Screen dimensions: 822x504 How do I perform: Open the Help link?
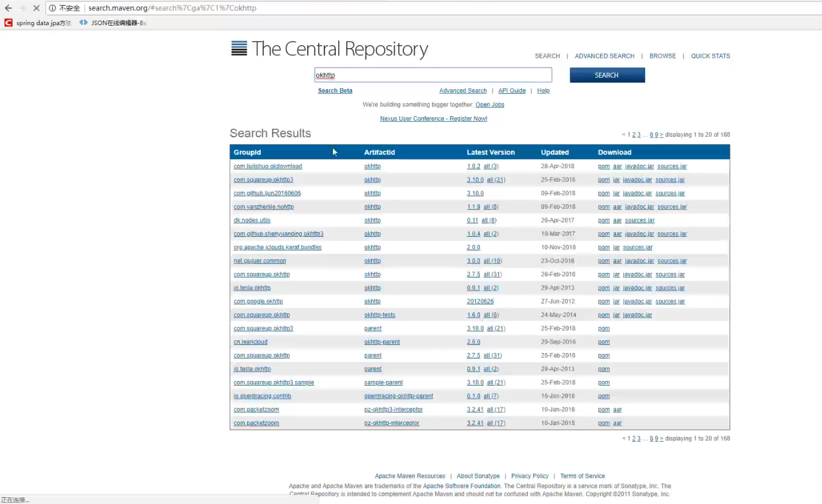(543, 91)
